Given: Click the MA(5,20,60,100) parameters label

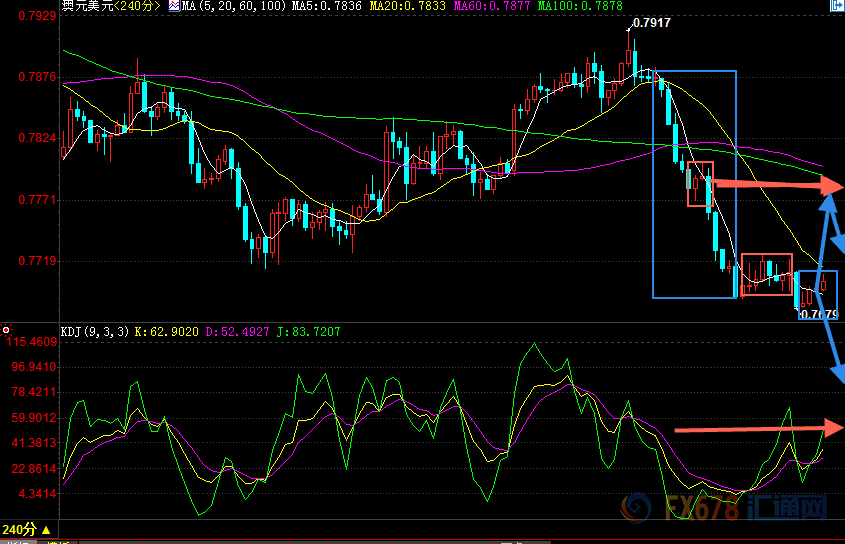Looking at the screenshot, I should [x=227, y=6].
